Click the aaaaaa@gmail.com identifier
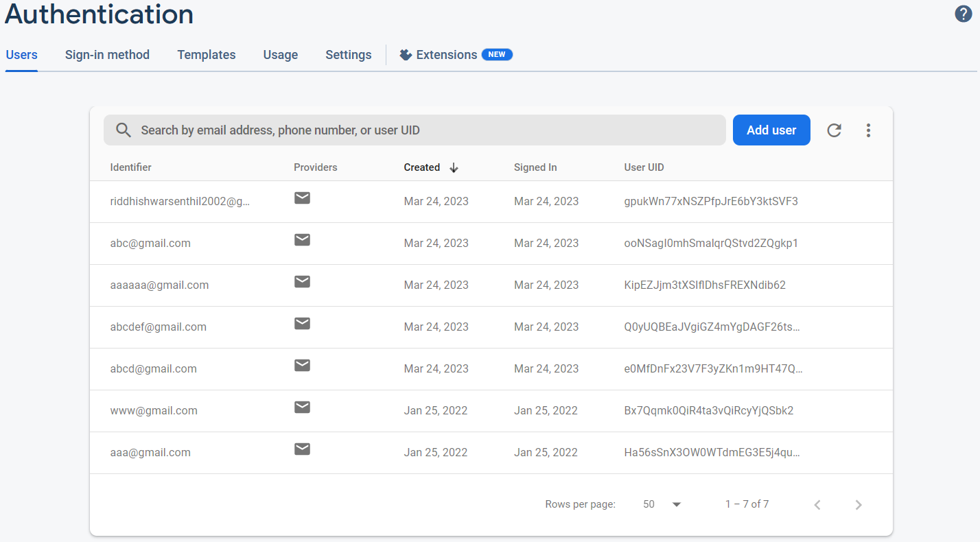The height and width of the screenshot is (542, 980). pos(159,285)
